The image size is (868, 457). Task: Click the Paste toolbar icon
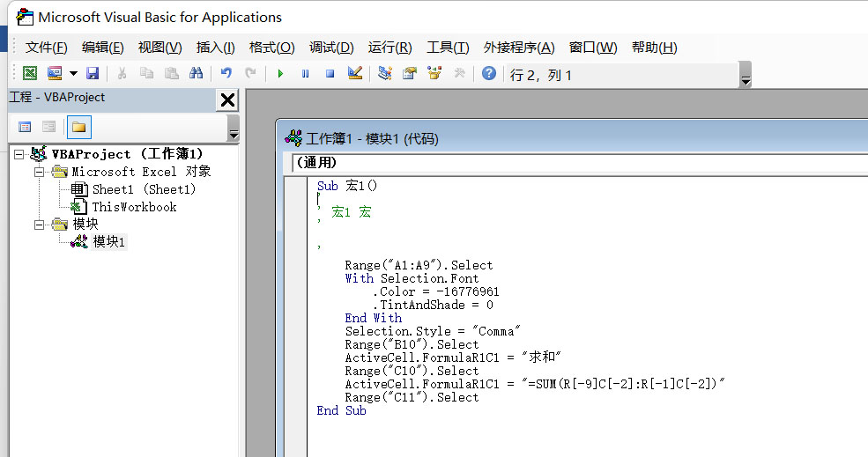pyautogui.click(x=172, y=73)
